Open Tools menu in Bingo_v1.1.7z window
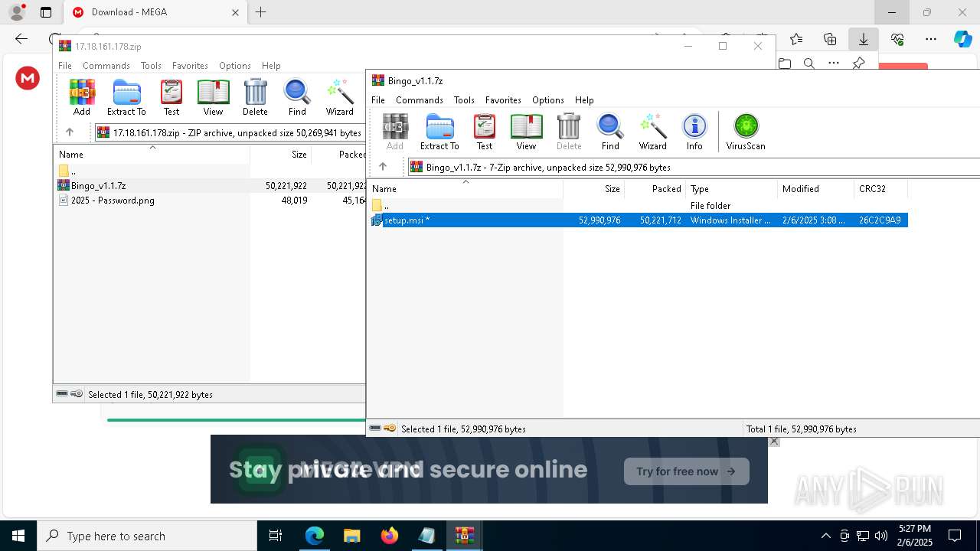 click(x=464, y=99)
